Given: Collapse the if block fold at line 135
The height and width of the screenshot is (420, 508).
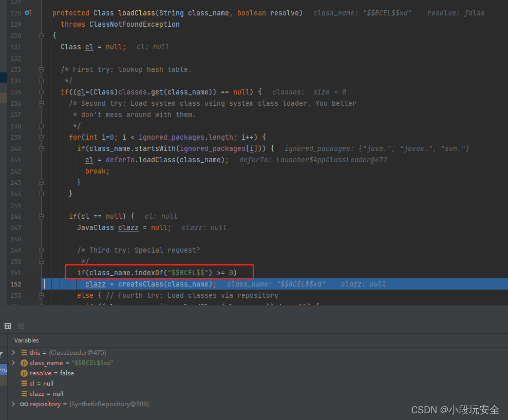Looking at the screenshot, I should (41, 92).
